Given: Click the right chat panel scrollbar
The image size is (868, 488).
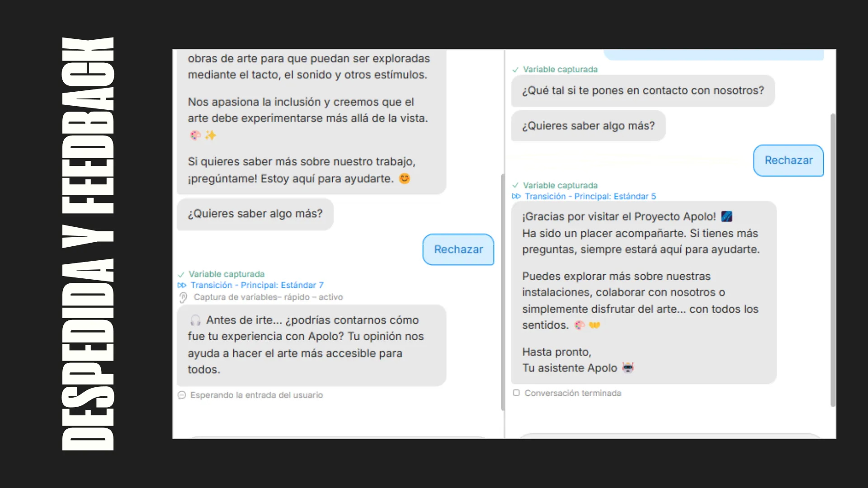Looking at the screenshot, I should [833, 260].
